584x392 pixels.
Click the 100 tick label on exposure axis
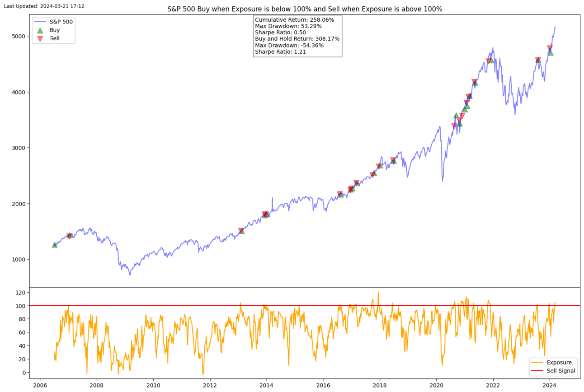[20, 306]
